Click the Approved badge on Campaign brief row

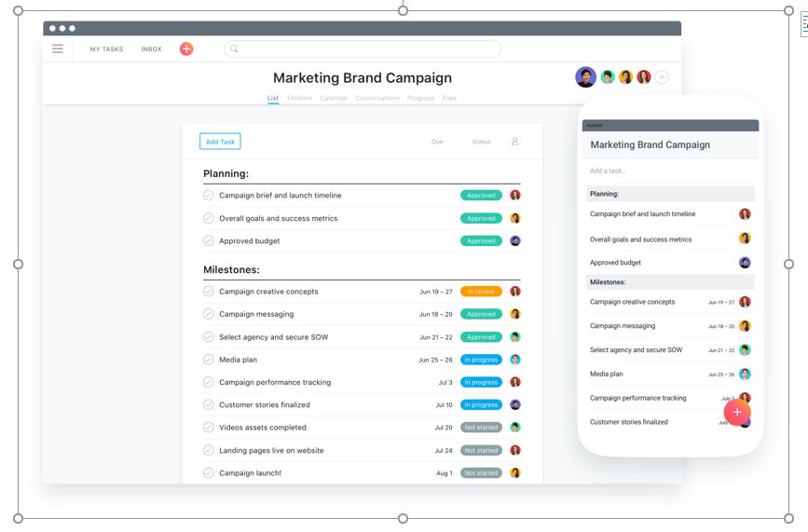point(481,196)
